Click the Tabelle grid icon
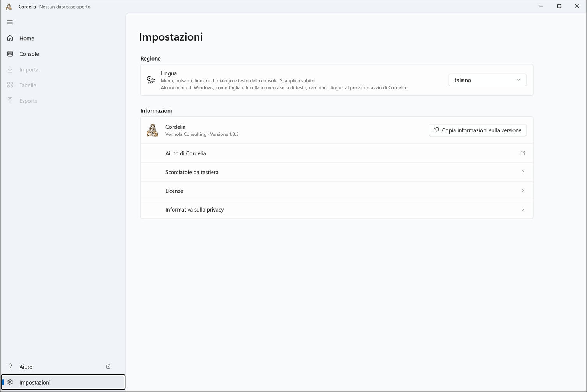587x392 pixels. coord(10,85)
